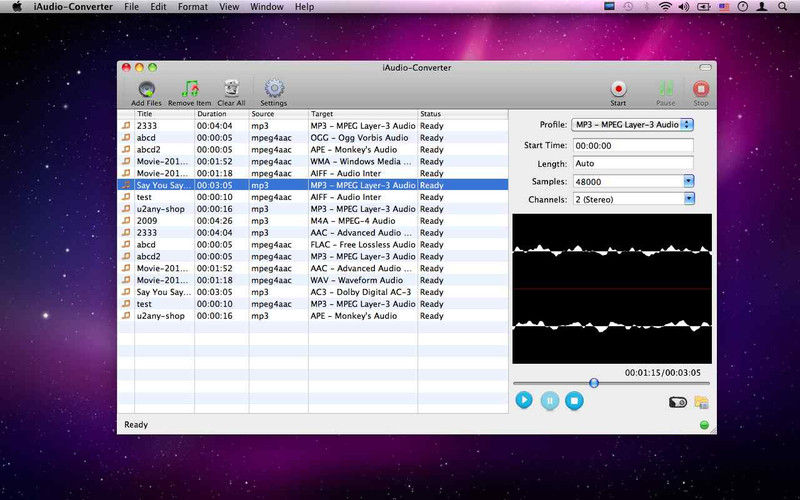Open Spotlight search in the menu bar
Viewport: 800px width, 500px height.
pyautogui.click(x=782, y=7)
